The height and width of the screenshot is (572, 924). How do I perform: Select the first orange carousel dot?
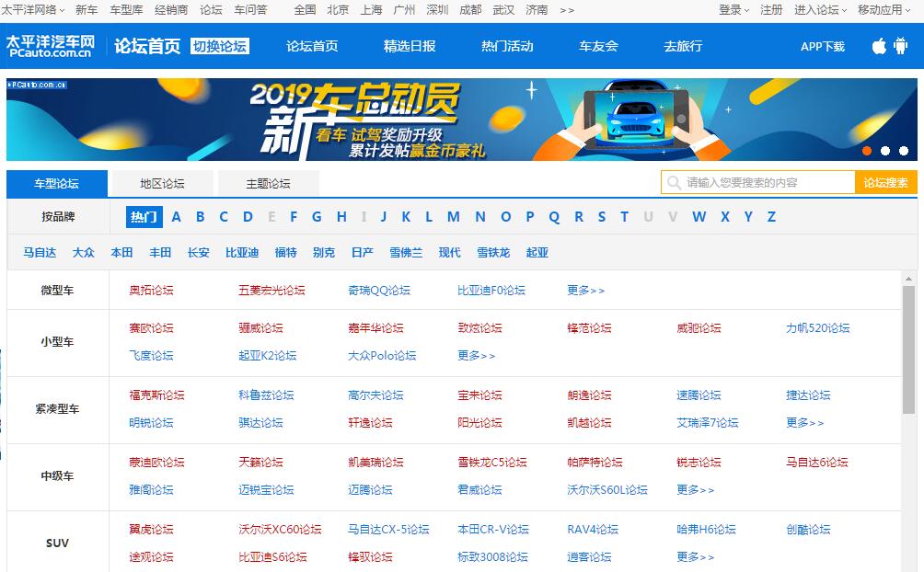[x=867, y=151]
